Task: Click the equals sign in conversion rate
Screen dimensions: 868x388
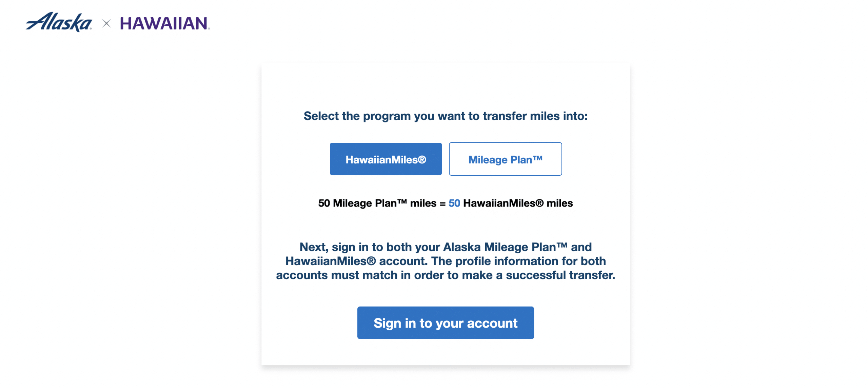Action: 442,204
